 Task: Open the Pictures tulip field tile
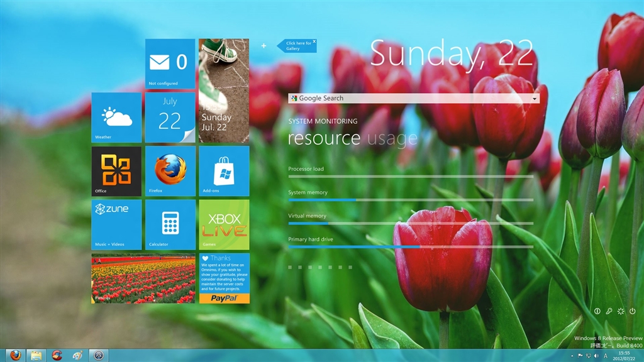coord(143,278)
